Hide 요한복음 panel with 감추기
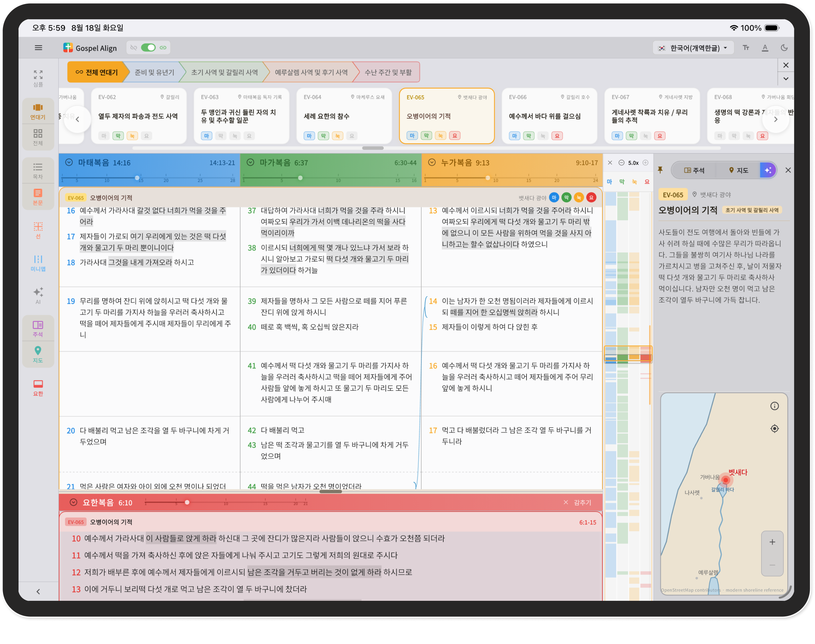The image size is (815, 644). (577, 503)
